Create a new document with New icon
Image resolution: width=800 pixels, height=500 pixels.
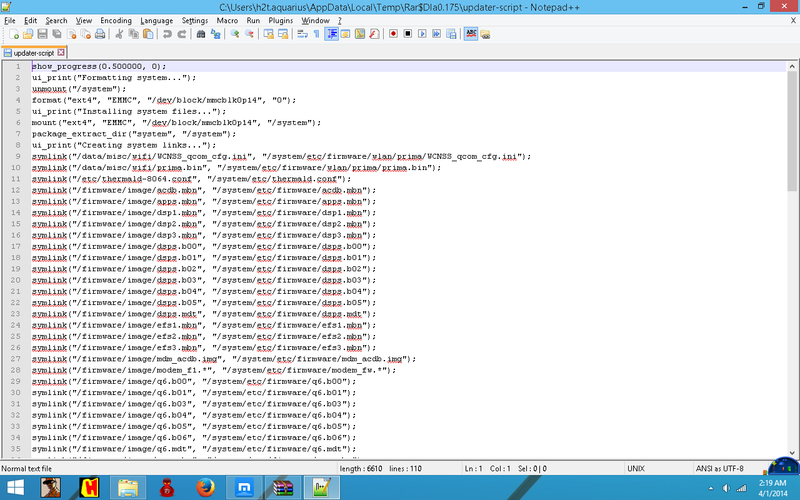pos(14,34)
